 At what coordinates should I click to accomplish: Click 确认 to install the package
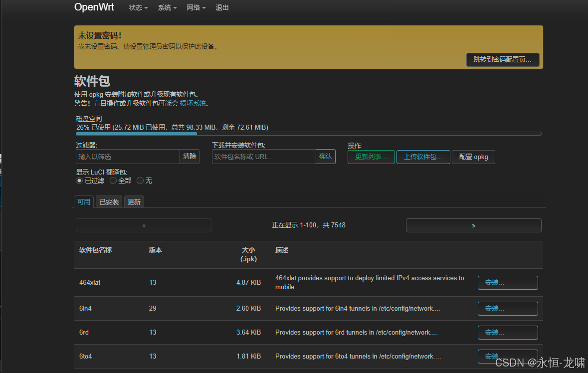pyautogui.click(x=326, y=157)
